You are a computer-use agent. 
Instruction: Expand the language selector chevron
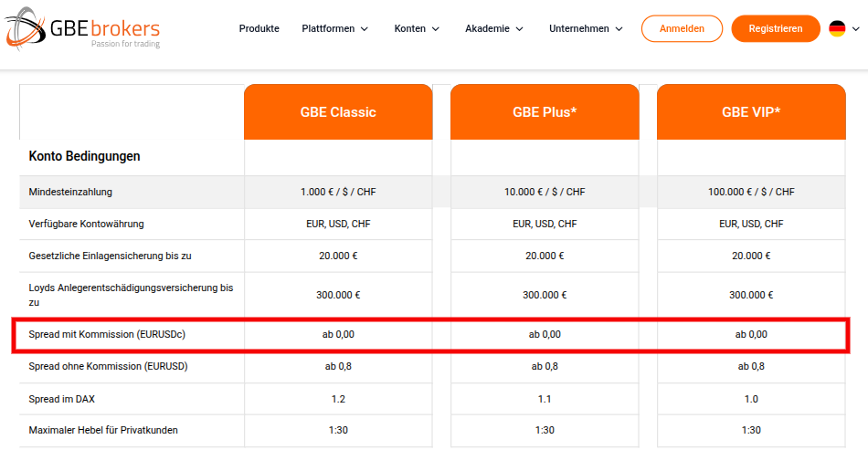(x=856, y=28)
